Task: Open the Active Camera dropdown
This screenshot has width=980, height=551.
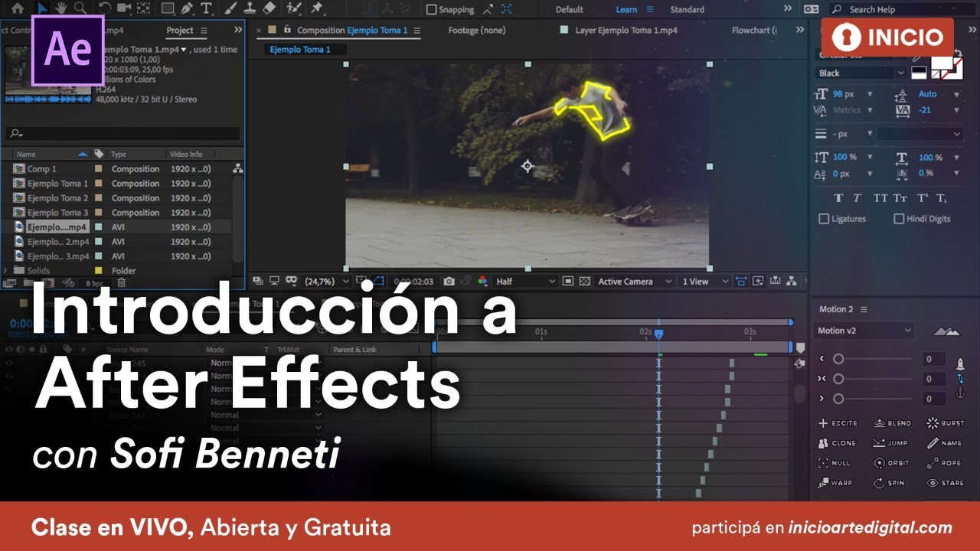Action: pos(635,282)
